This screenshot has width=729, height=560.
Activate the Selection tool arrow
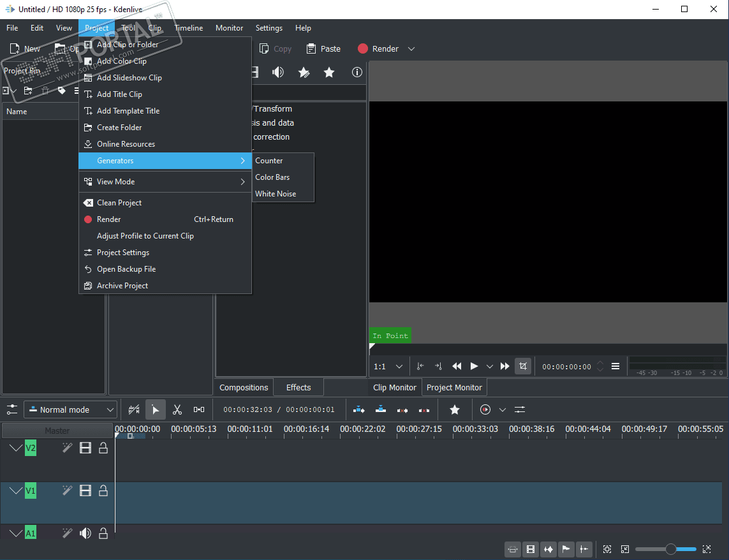coord(155,409)
